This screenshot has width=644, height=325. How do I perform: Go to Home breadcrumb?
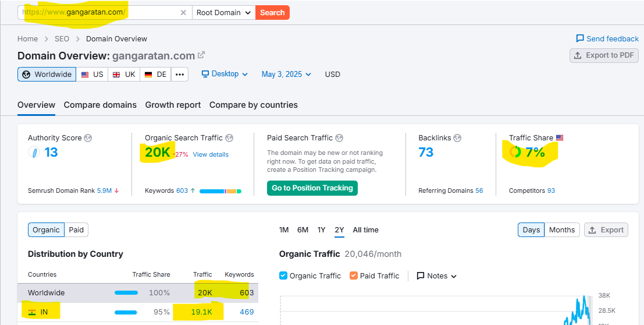click(x=27, y=38)
